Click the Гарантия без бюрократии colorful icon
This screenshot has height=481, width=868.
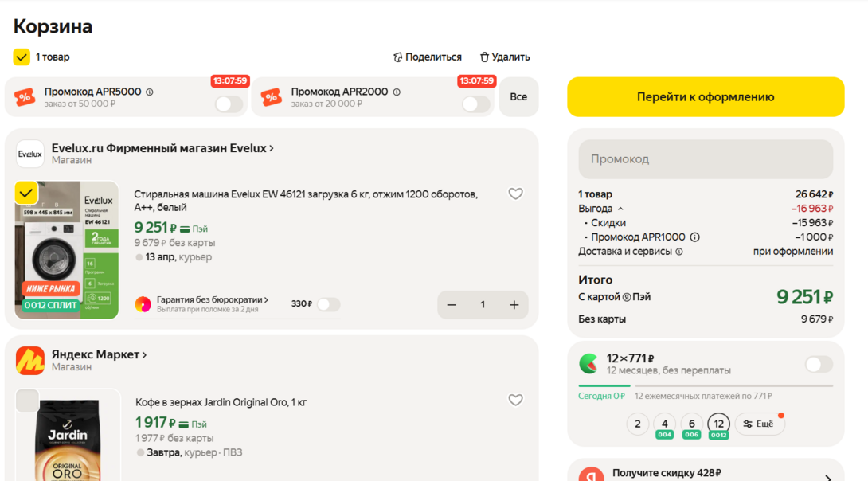143,304
